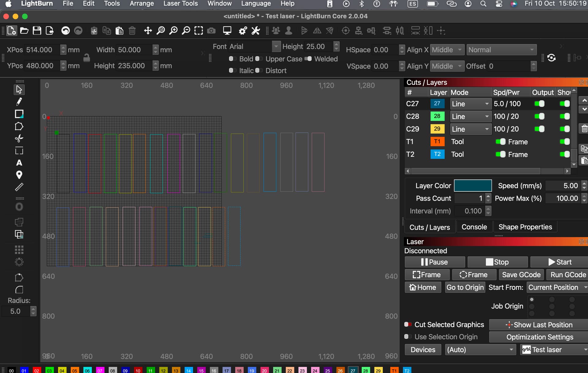Open Mode dropdown for layer C27
Viewport: 588px width, 373px height.
click(x=470, y=104)
